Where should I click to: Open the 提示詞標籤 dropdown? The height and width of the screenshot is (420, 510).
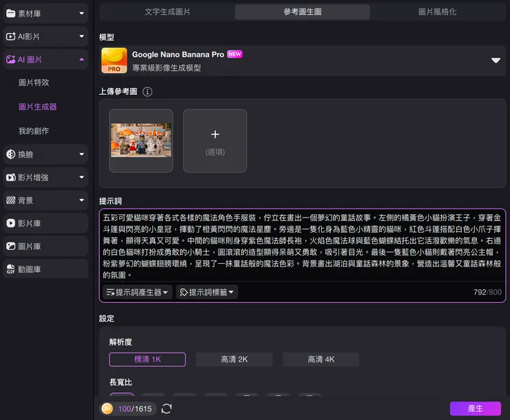[x=207, y=293]
